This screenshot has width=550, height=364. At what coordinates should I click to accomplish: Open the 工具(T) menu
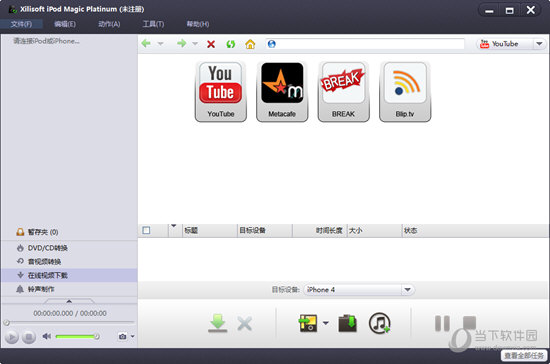coord(153,24)
